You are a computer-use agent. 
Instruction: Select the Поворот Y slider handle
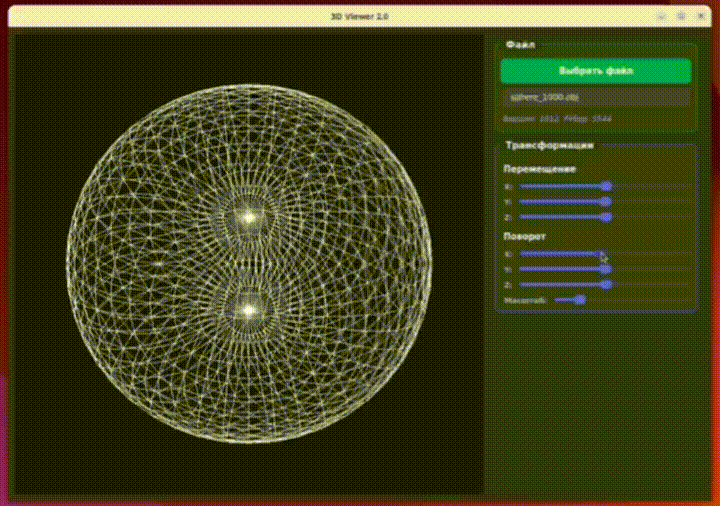click(606, 269)
